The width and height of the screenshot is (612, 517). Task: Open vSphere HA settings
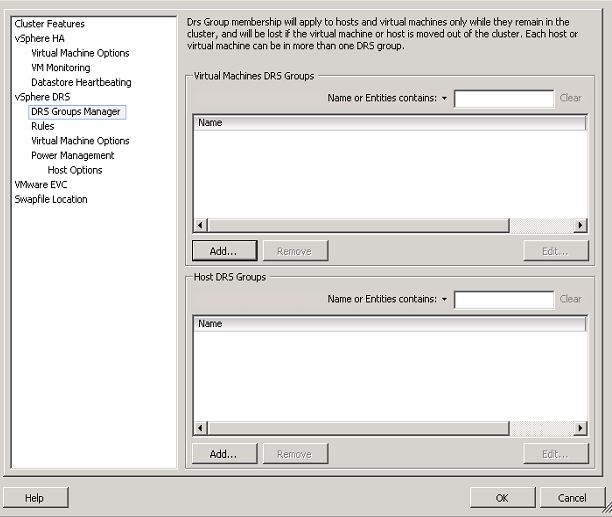38,39
